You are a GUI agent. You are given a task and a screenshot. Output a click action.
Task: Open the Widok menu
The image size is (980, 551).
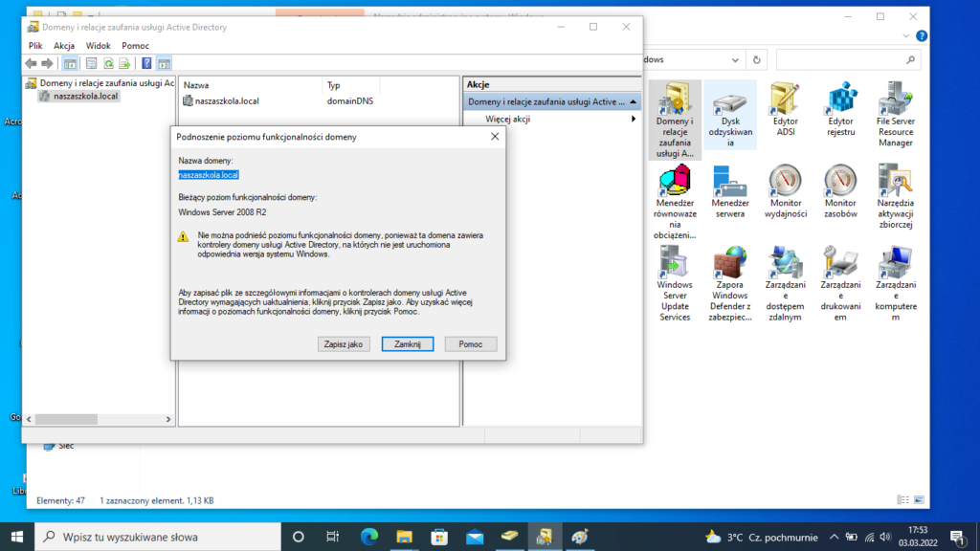point(98,46)
